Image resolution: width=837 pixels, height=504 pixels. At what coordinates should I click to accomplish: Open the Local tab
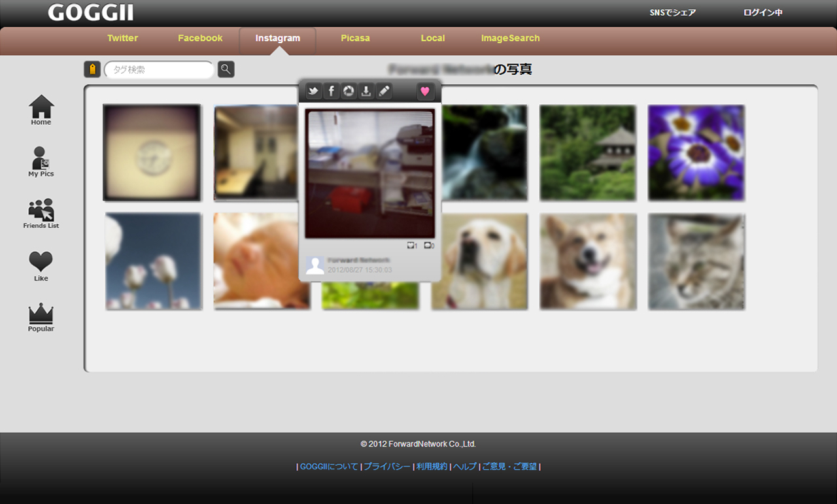click(x=433, y=38)
